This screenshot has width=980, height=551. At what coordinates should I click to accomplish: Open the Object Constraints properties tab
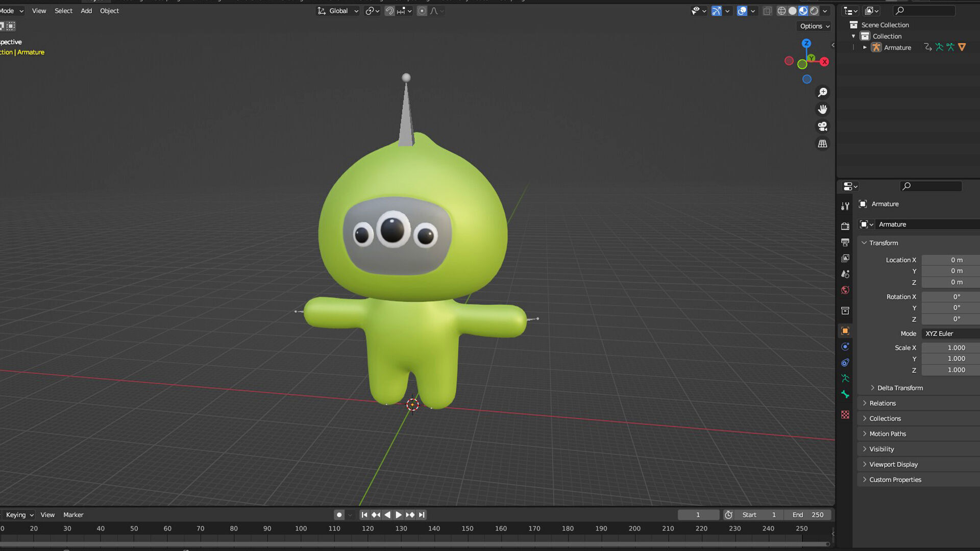point(845,362)
